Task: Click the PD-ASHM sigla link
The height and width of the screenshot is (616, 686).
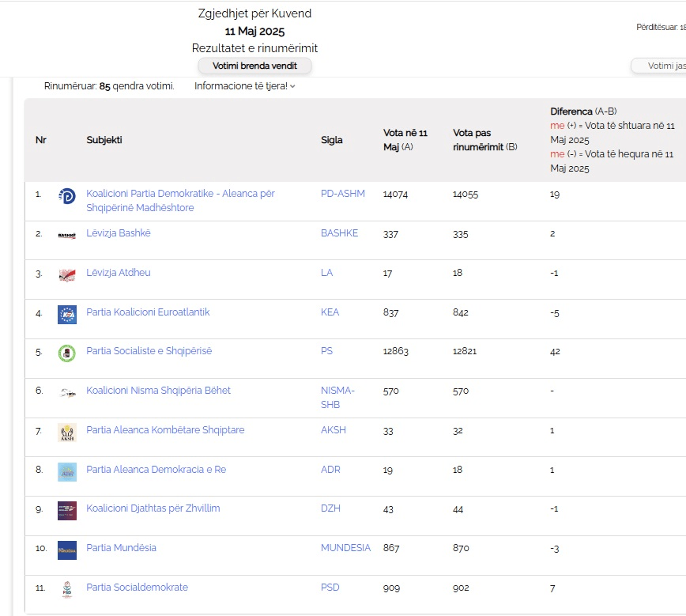Action: (x=342, y=194)
